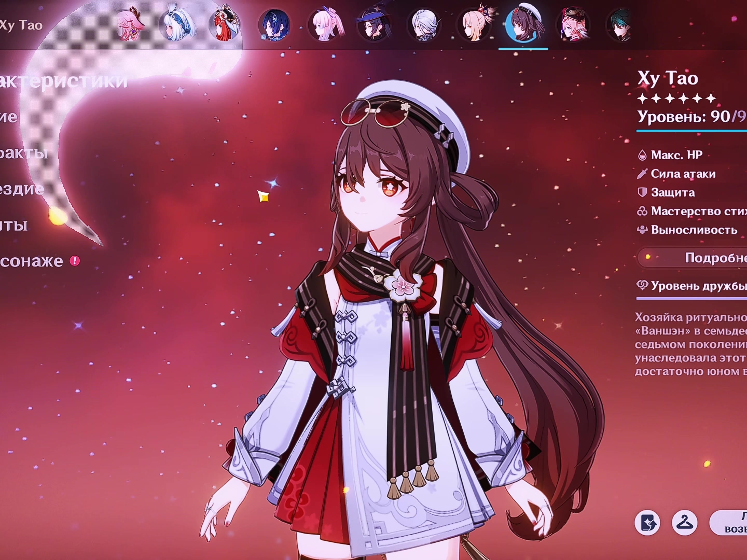Click the Выносливость stamina icon
Image resolution: width=747 pixels, height=560 pixels.
coord(642,230)
